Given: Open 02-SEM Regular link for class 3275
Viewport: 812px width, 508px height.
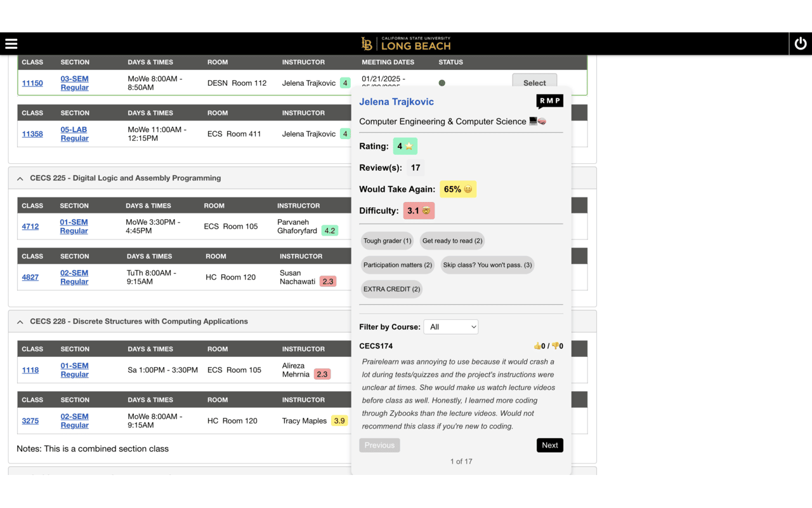Looking at the screenshot, I should (75, 421).
